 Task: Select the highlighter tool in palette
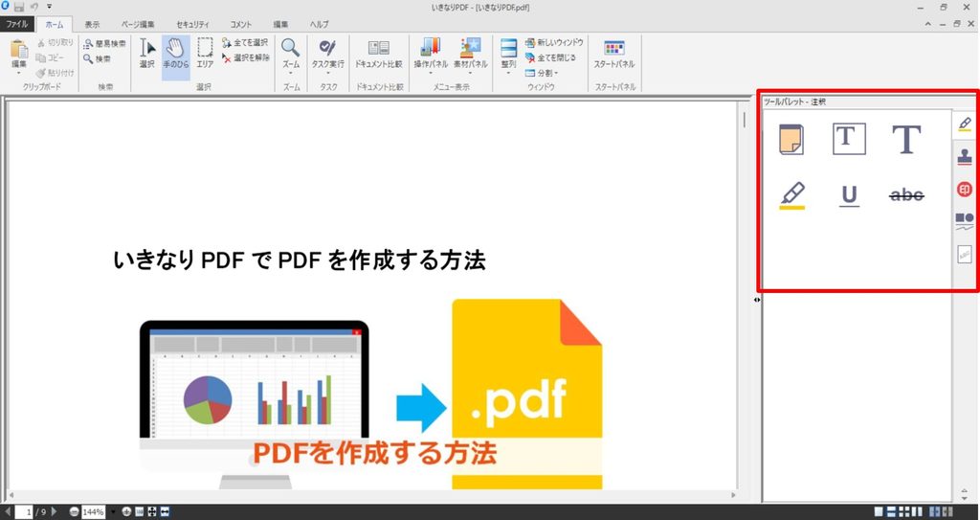pyautogui.click(x=791, y=195)
